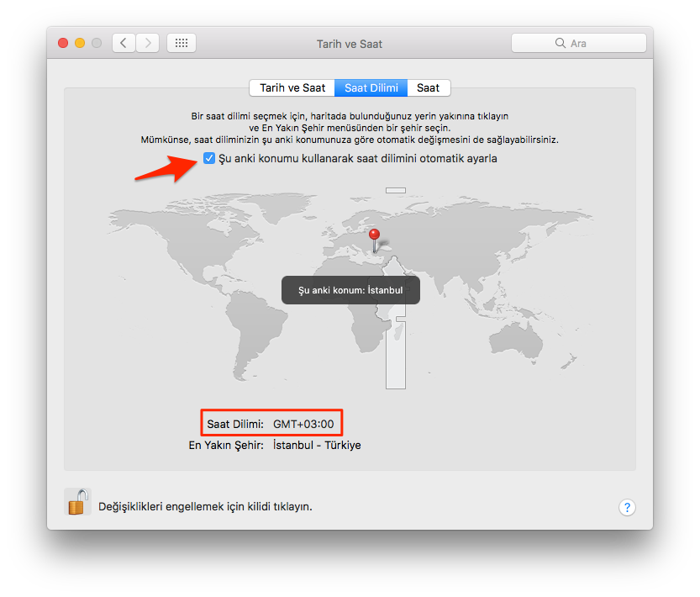Open help with the question mark button
700x597 pixels.
point(627,507)
